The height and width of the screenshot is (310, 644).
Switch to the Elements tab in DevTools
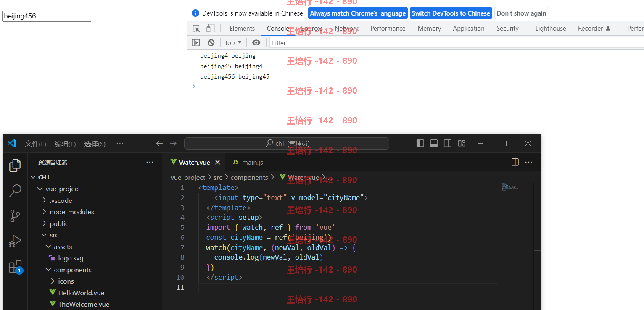(242, 29)
